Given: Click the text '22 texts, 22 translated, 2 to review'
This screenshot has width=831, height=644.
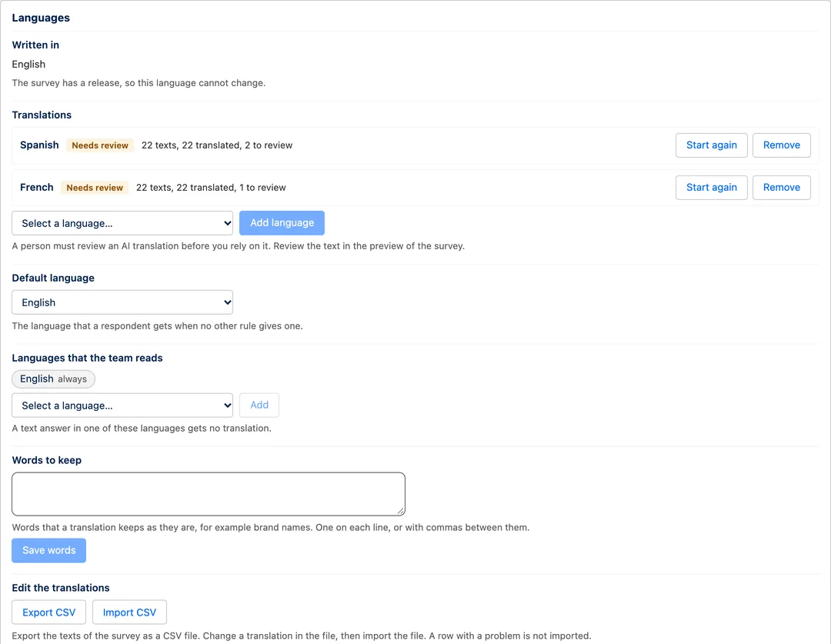Looking at the screenshot, I should (217, 145).
